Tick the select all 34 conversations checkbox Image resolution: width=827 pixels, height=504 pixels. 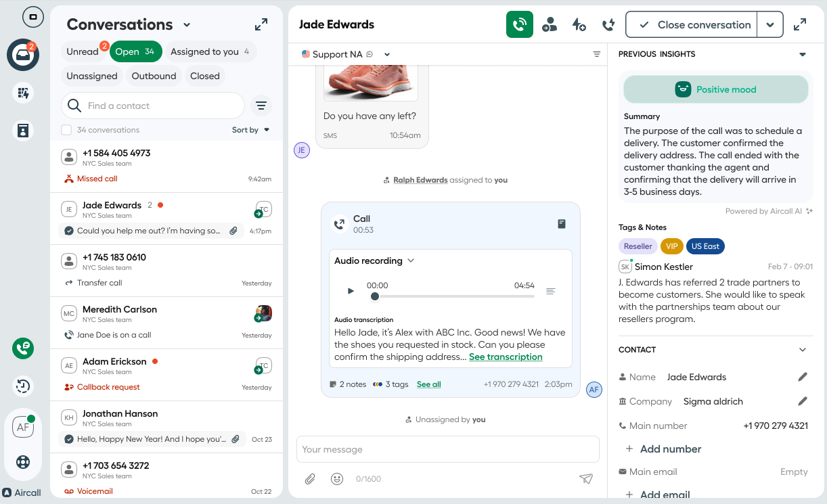click(66, 130)
